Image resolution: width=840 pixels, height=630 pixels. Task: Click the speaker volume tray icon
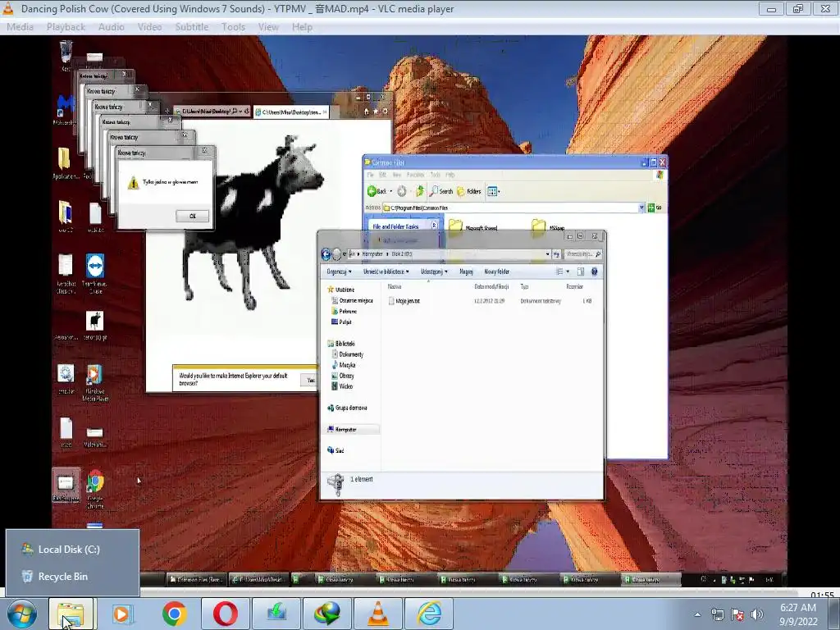[757, 615]
